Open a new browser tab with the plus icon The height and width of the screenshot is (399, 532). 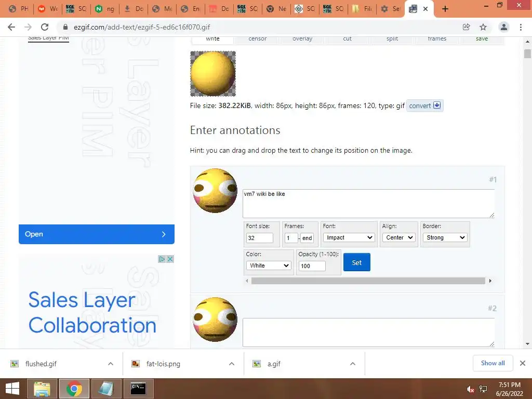click(x=445, y=9)
